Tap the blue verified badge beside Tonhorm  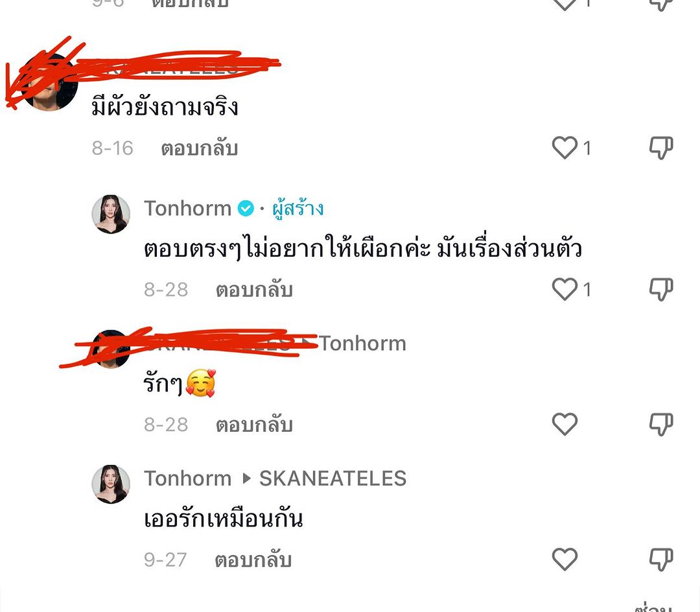246,209
